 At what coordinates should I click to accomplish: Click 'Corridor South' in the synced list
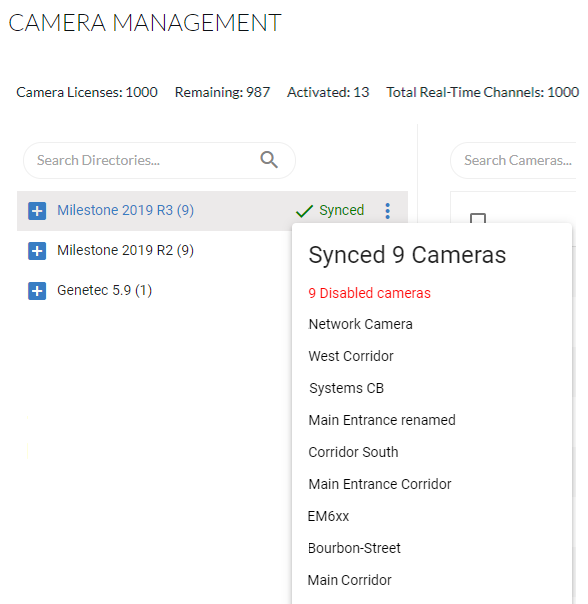(x=353, y=452)
